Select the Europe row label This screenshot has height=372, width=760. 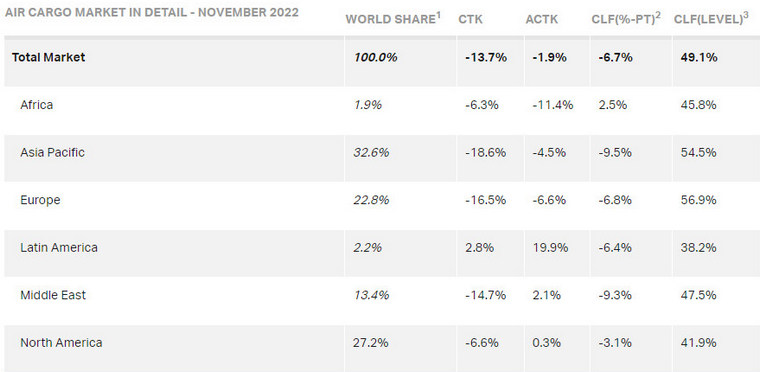pyautogui.click(x=40, y=200)
